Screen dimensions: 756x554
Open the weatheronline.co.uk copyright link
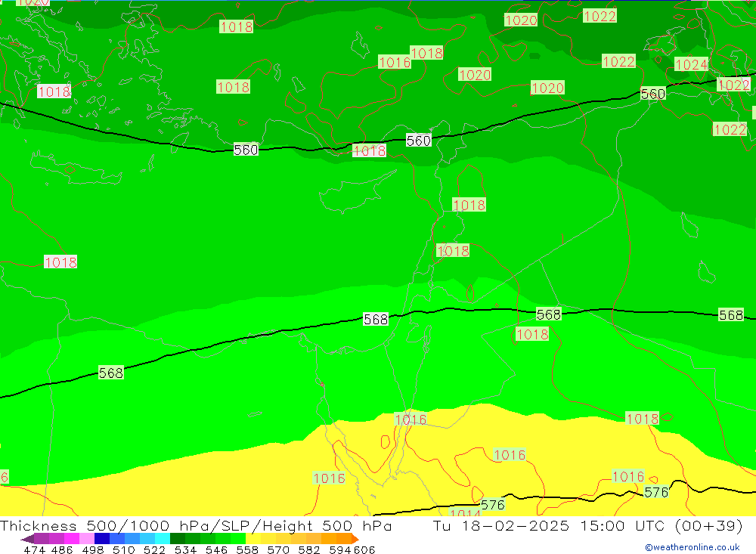pyautogui.click(x=692, y=547)
